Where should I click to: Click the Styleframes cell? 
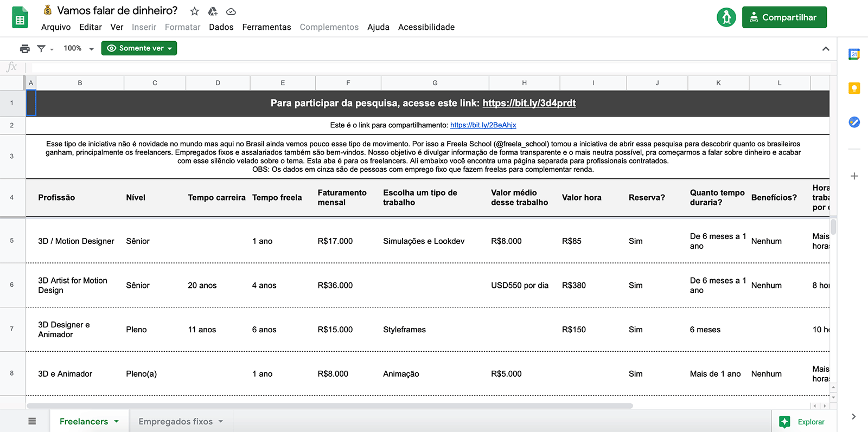point(435,330)
